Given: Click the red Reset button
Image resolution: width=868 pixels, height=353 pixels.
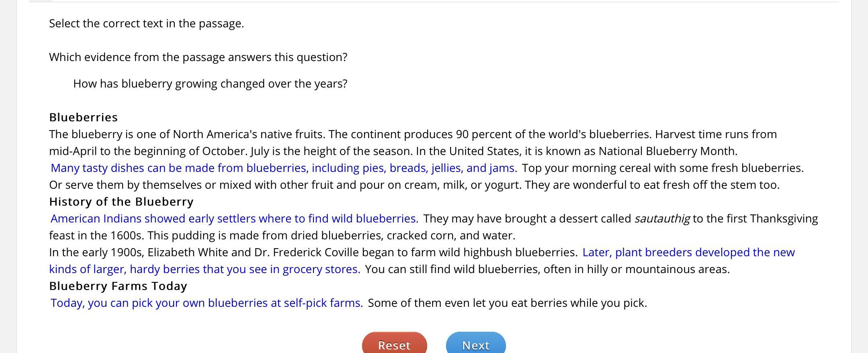Looking at the screenshot, I should (394, 343).
